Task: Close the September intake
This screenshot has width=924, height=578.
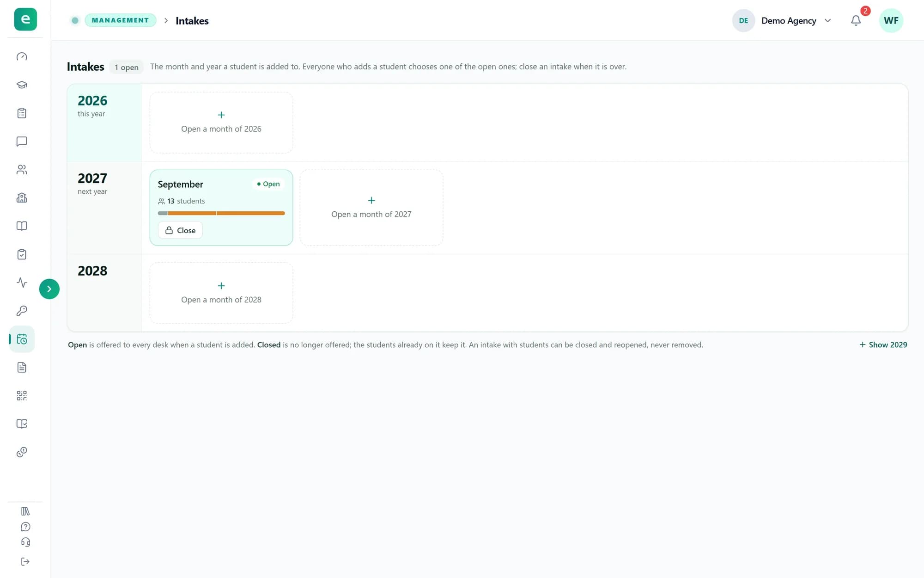Action: [x=180, y=230]
